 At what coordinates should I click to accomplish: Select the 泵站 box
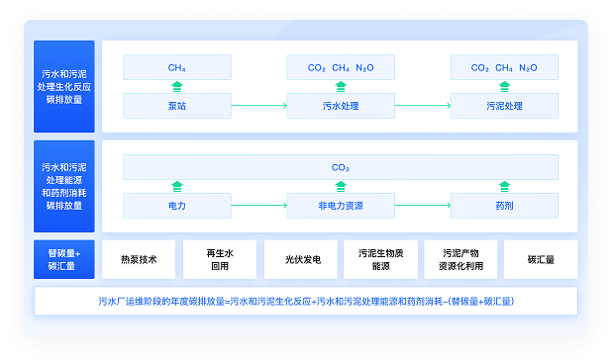coord(177,106)
